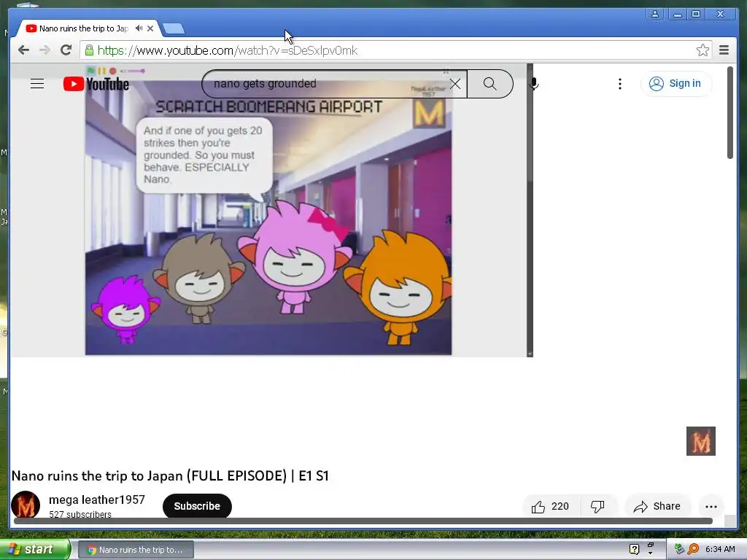The height and width of the screenshot is (560, 747).
Task: Click the Sign in button
Action: 676,84
